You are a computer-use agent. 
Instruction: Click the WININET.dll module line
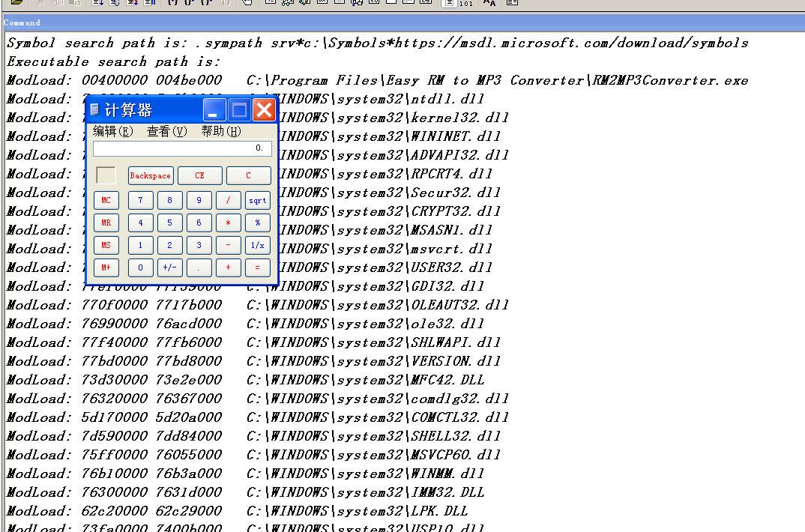[391, 136]
